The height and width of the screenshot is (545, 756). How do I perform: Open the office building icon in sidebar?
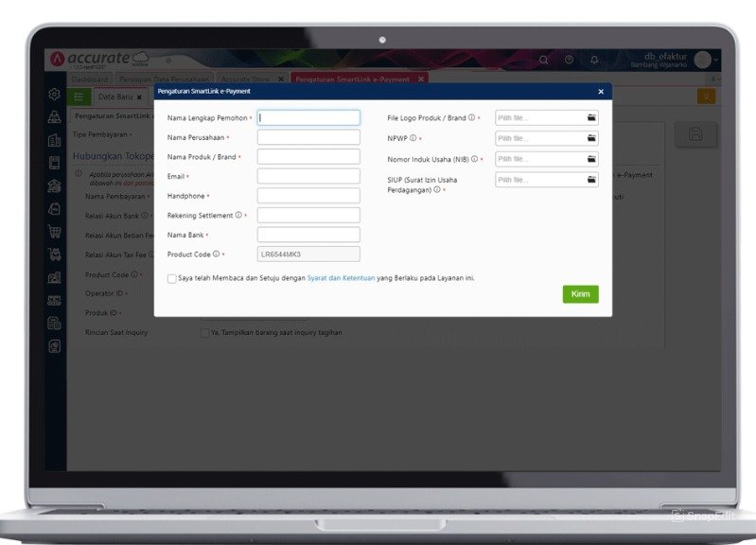coord(55,139)
